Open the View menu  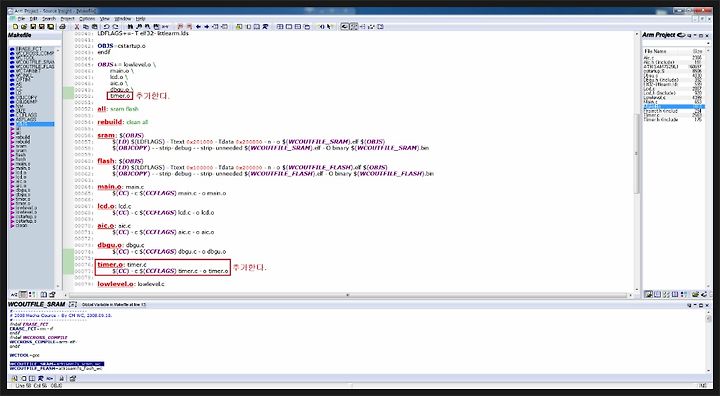pyautogui.click(x=105, y=19)
